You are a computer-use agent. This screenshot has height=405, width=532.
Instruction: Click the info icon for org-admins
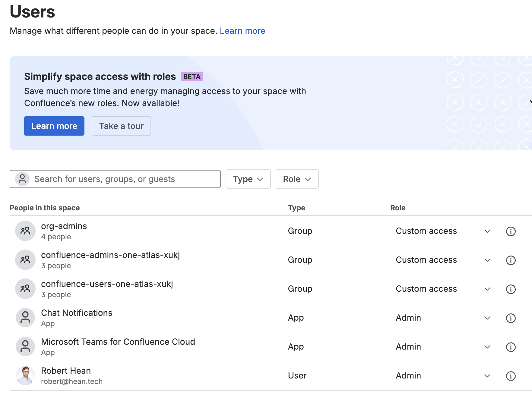pyautogui.click(x=510, y=231)
